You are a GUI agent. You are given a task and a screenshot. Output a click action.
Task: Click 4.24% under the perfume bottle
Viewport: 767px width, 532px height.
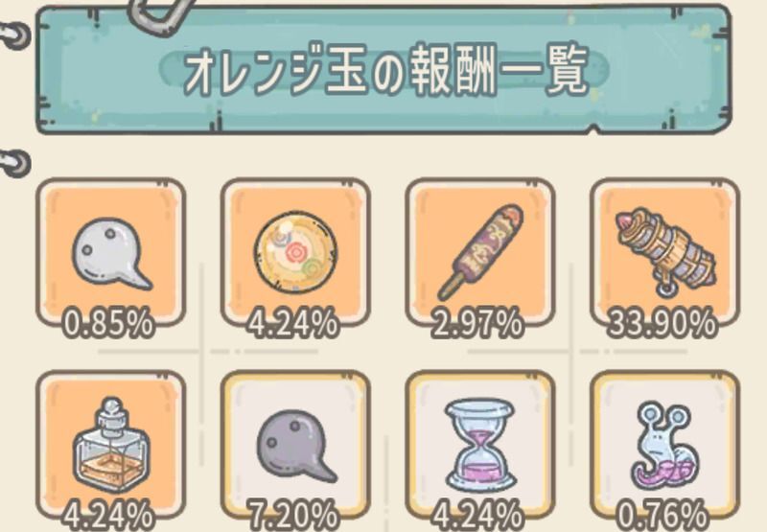(109, 515)
